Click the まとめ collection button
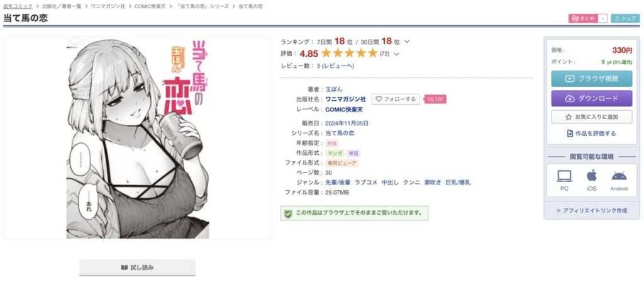 coord(583,18)
